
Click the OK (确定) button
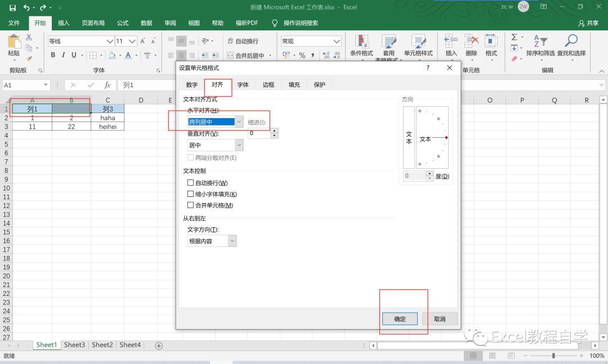(x=400, y=318)
